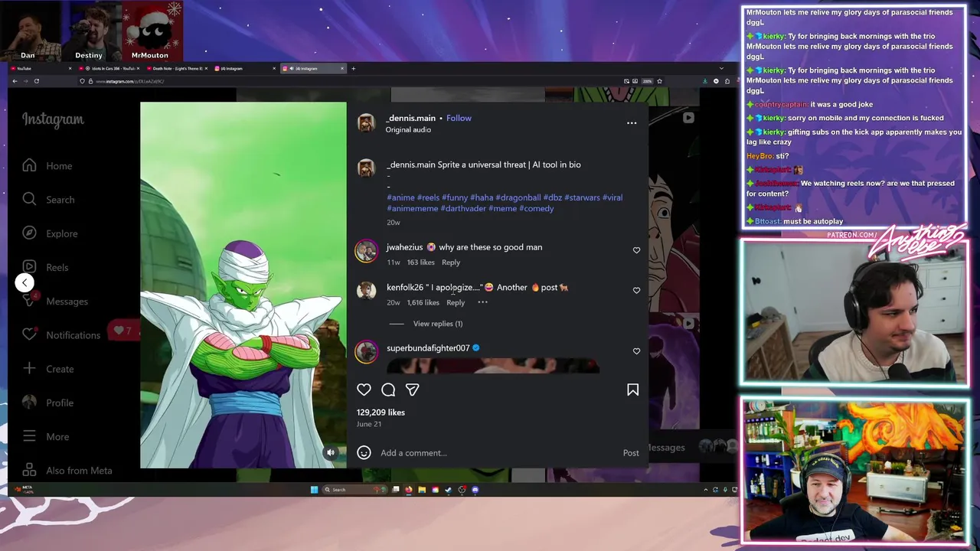Open the #comedy hashtag

[x=536, y=208]
